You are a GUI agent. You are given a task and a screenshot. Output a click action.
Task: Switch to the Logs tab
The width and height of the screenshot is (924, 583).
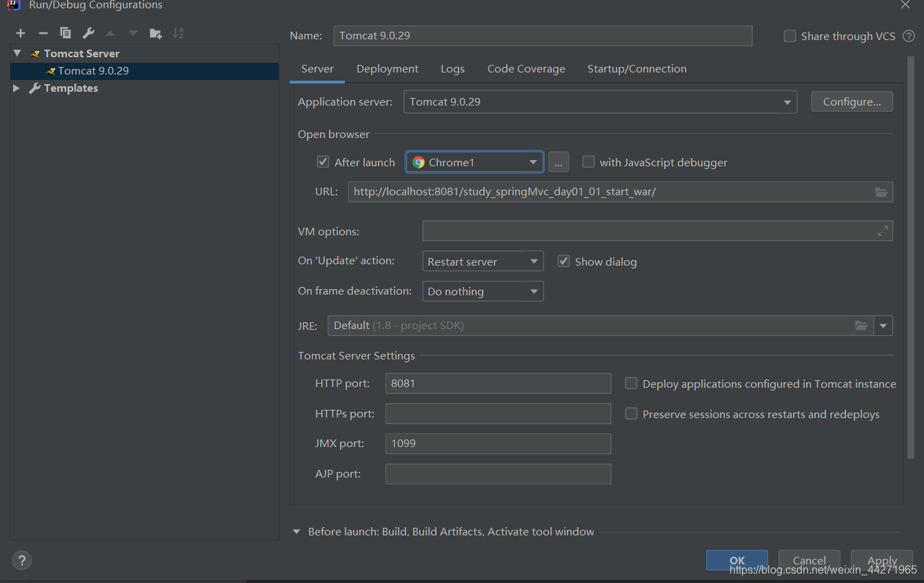452,69
